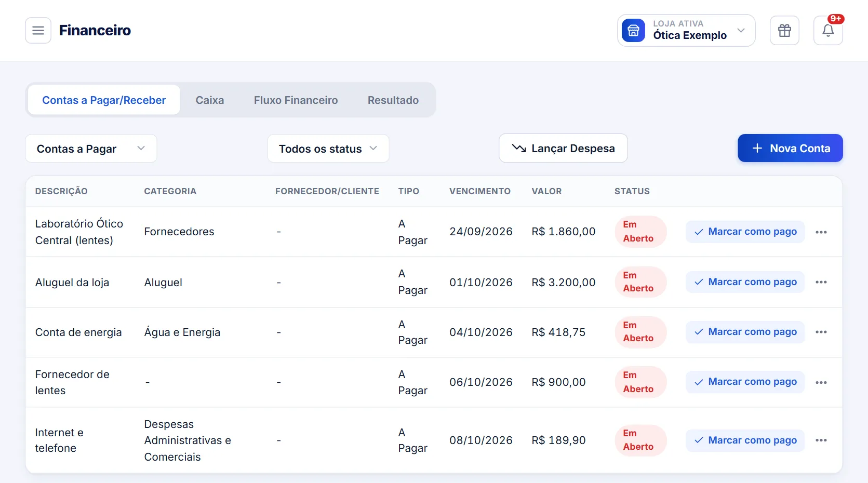868x483 pixels.
Task: Click the CATEGORIA column header
Action: (x=170, y=191)
